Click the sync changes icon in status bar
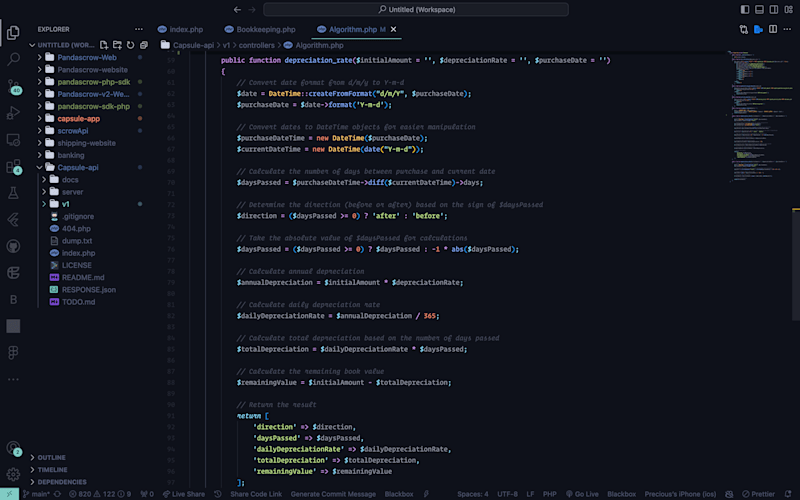The height and width of the screenshot is (500, 800). coord(57,494)
